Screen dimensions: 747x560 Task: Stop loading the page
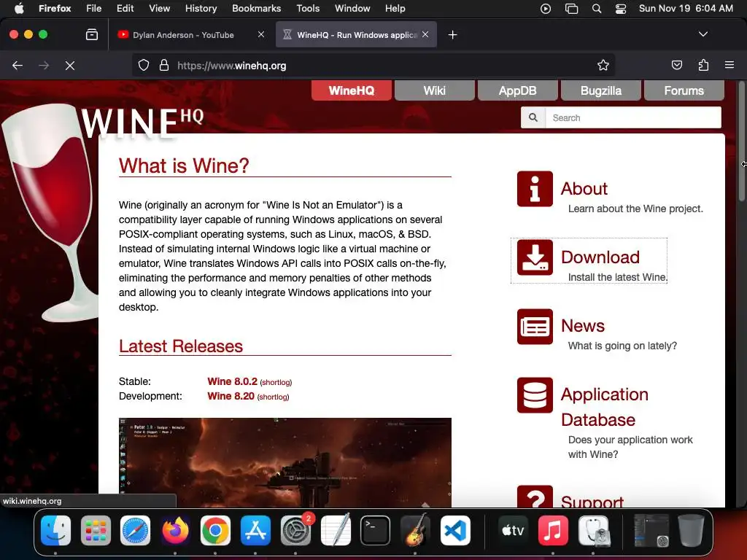[70, 65]
